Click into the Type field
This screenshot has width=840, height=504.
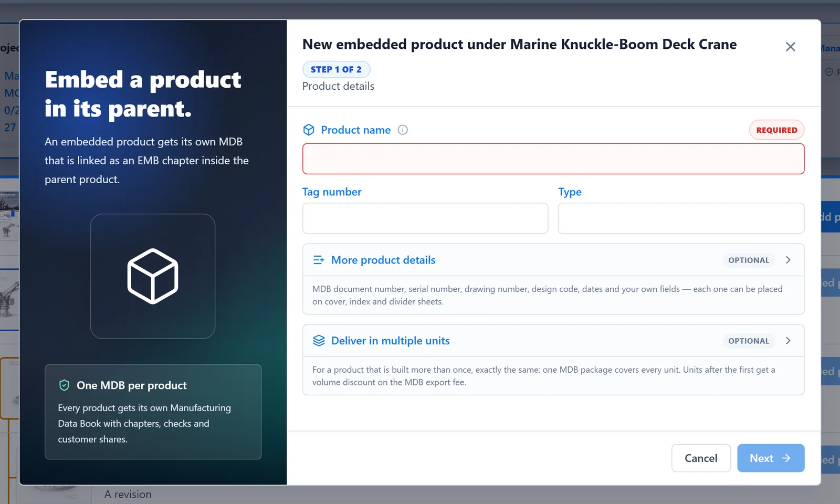681,218
